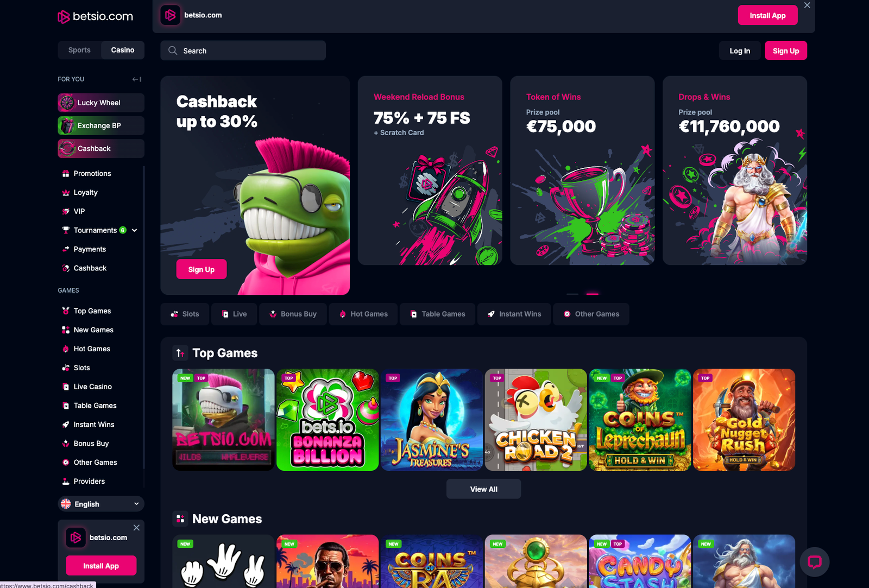Select the active carousel indicator dot
Image resolution: width=869 pixels, height=588 pixels.
coord(593,294)
